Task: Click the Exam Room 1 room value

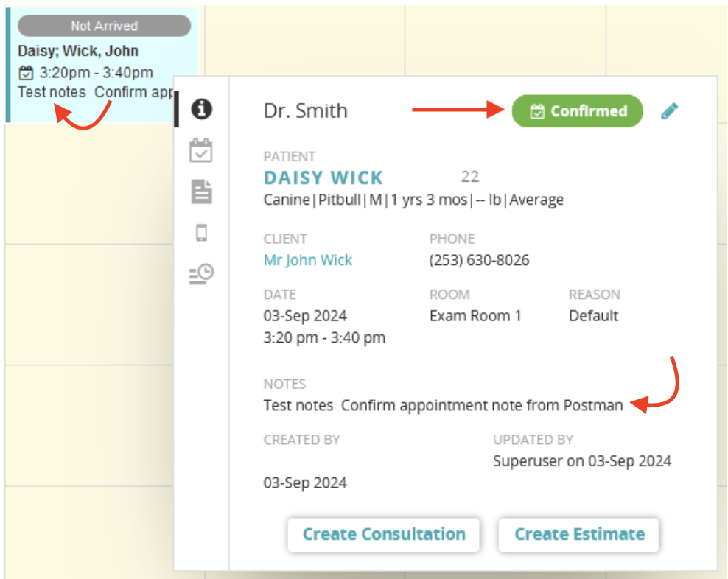Action: click(x=475, y=316)
